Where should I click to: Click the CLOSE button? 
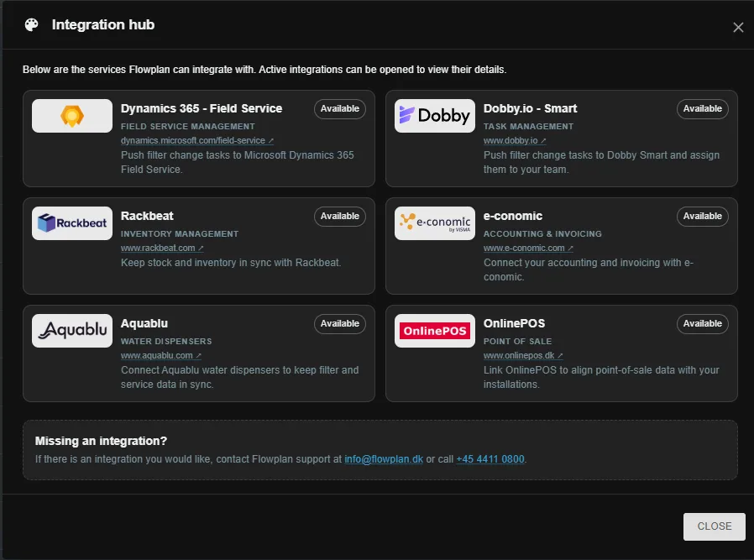click(714, 526)
